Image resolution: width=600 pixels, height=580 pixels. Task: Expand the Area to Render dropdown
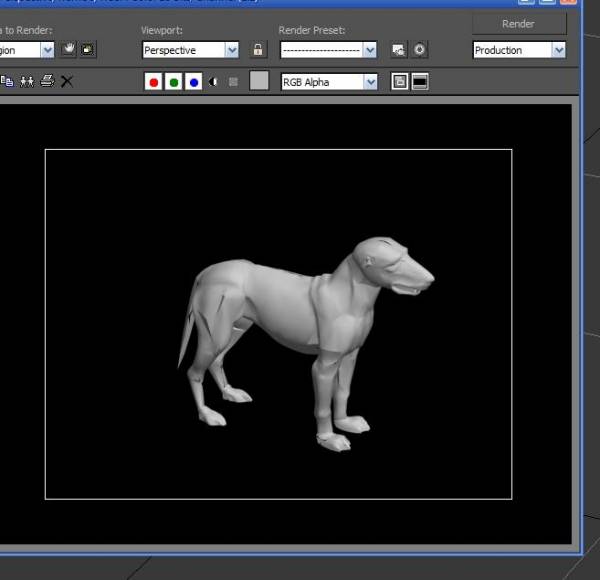(x=47, y=50)
